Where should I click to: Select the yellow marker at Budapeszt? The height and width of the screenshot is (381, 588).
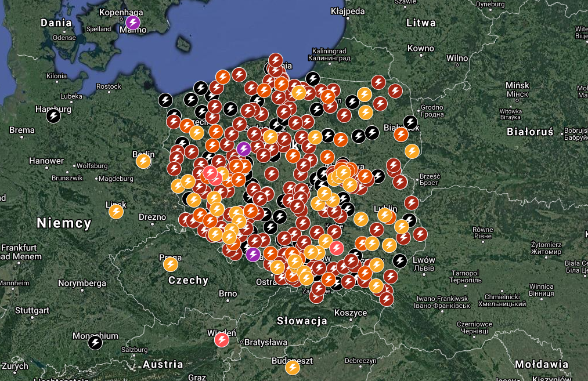pos(293,368)
